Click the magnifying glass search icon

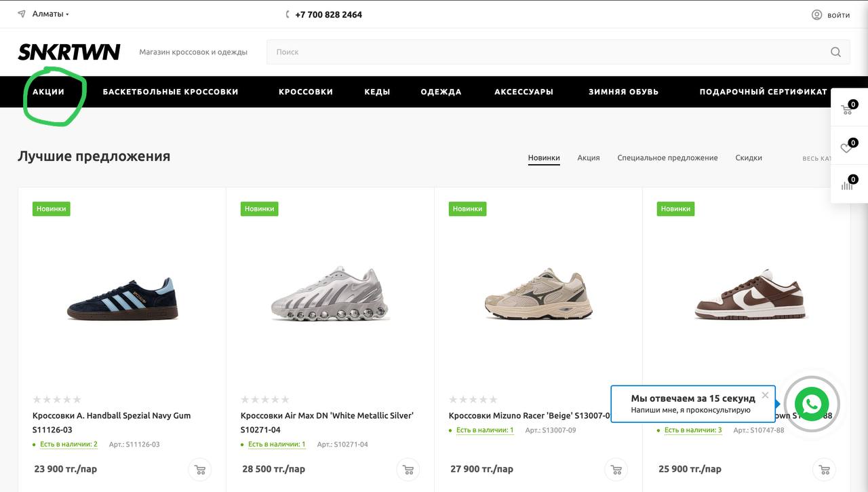[x=835, y=52]
